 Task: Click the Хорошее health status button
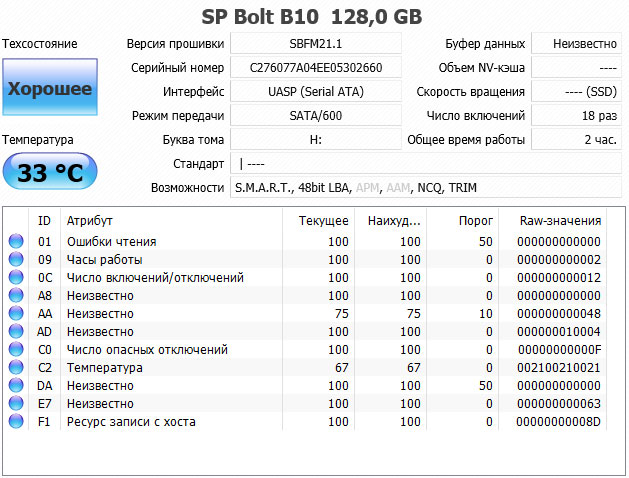(x=50, y=87)
